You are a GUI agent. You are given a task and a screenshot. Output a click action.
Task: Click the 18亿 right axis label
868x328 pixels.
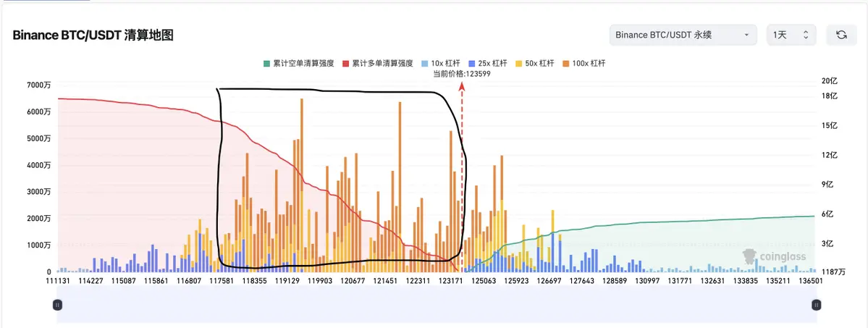click(829, 96)
